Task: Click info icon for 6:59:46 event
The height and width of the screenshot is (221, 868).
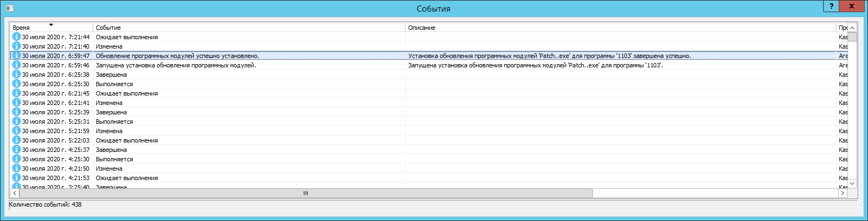Action: click(17, 65)
